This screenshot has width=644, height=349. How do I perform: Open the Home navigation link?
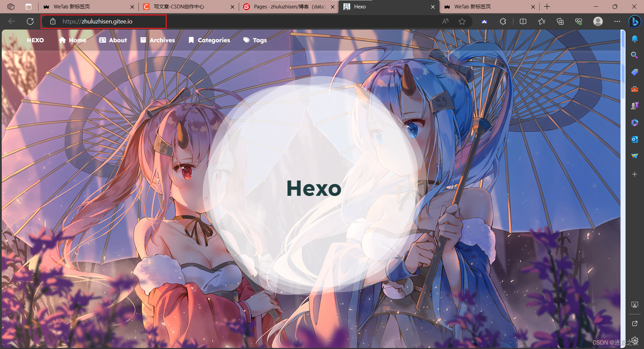tap(72, 40)
